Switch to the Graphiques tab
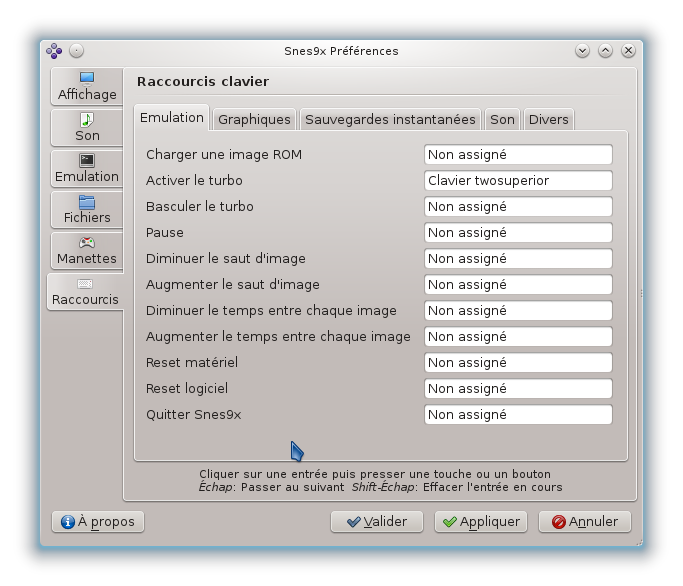 click(x=254, y=119)
